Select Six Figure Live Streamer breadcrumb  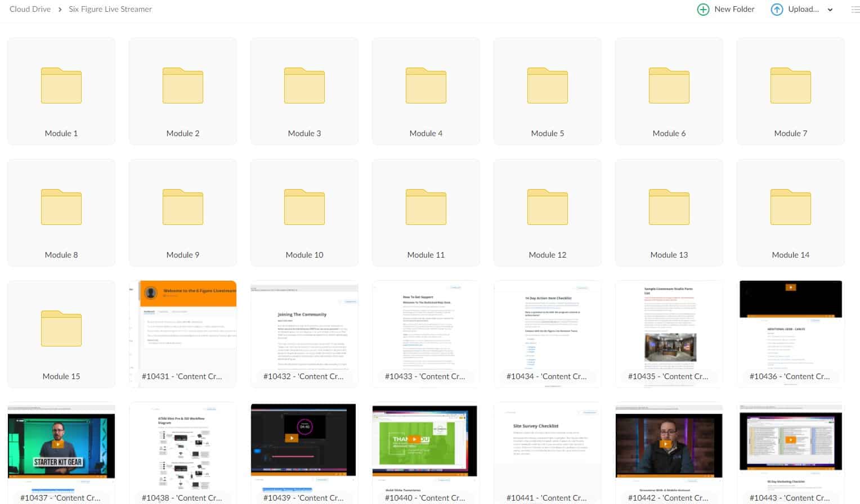[x=110, y=10]
